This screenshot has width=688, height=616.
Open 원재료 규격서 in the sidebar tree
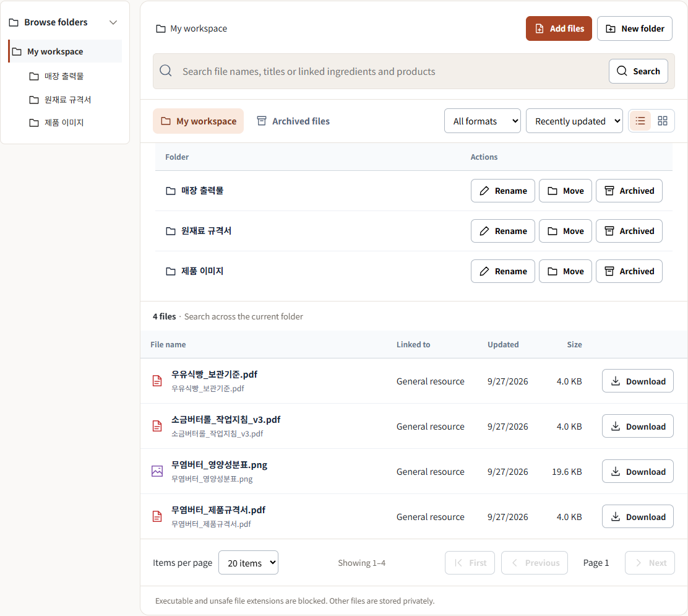60,100
